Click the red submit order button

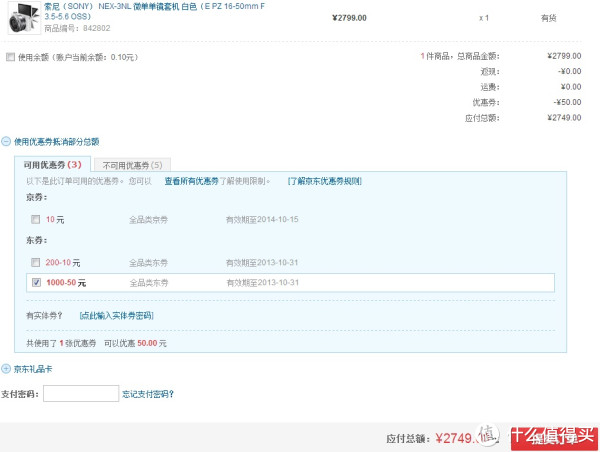[554, 438]
